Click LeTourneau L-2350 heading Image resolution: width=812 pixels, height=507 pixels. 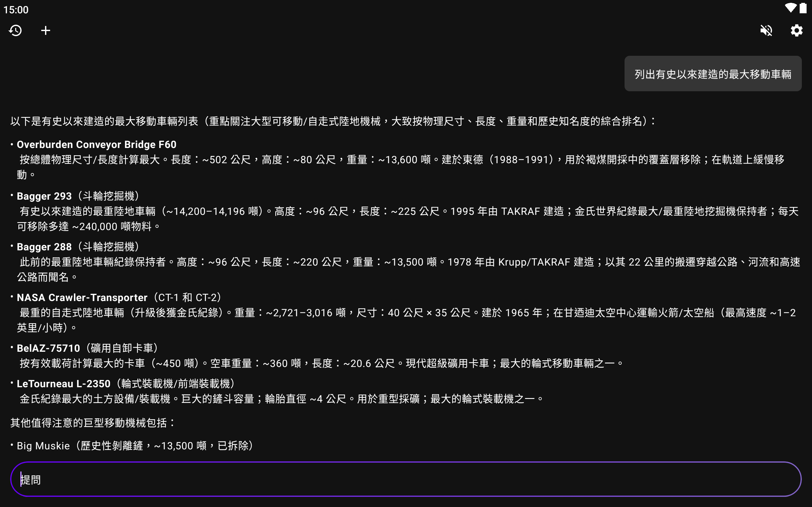[x=64, y=384]
